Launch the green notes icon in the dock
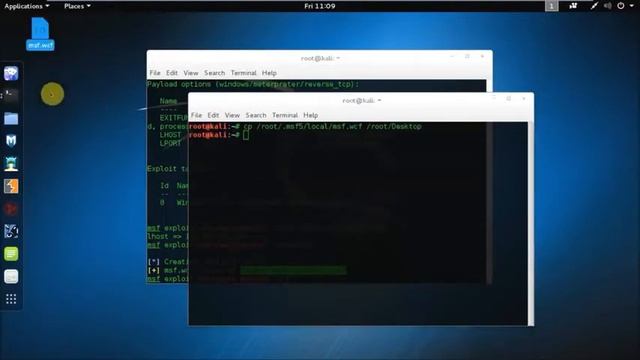640x360 pixels. (x=11, y=254)
